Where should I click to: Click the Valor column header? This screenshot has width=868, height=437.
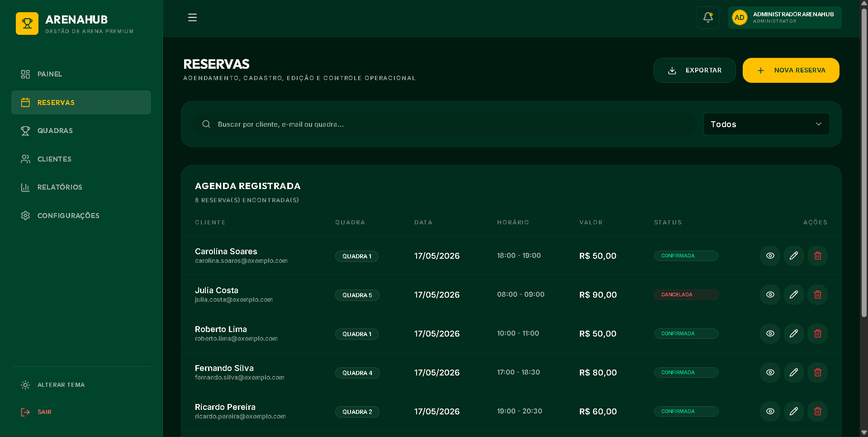(x=591, y=222)
